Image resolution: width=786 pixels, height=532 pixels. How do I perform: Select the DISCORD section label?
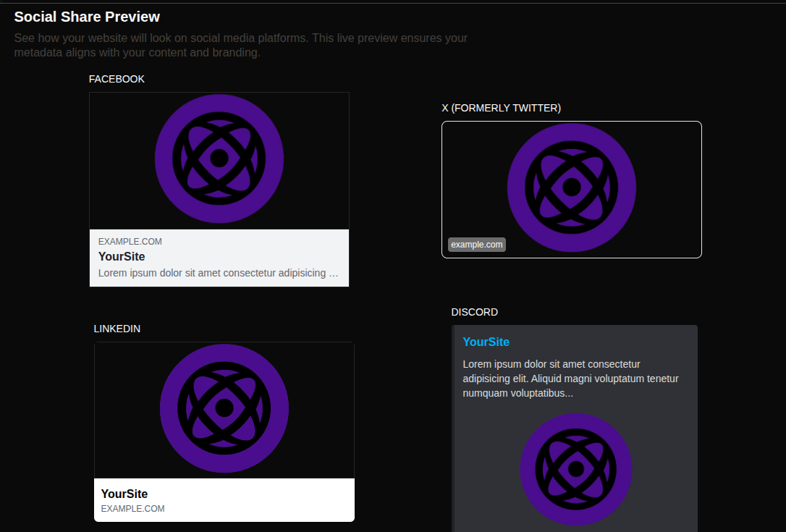coord(474,313)
